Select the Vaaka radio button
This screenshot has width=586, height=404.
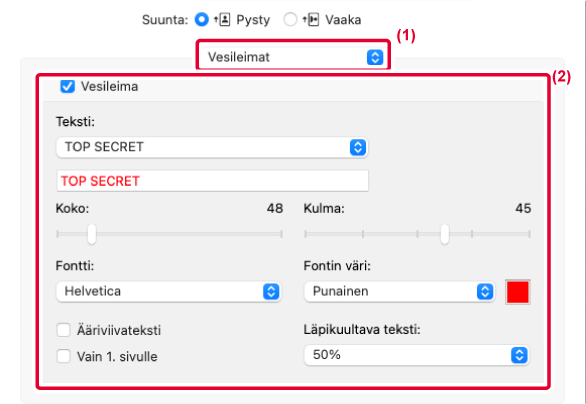(x=290, y=19)
